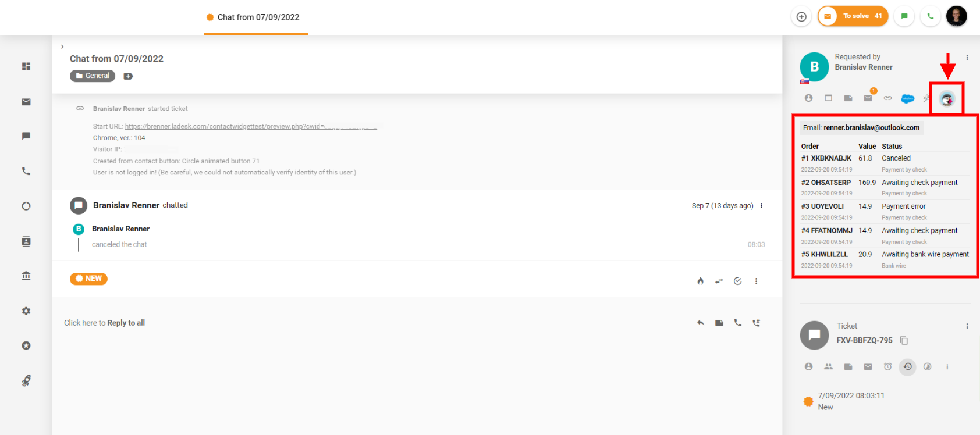Screen dimensions: 980x435
Task: Click the ticket history clock icon
Action: (x=907, y=366)
